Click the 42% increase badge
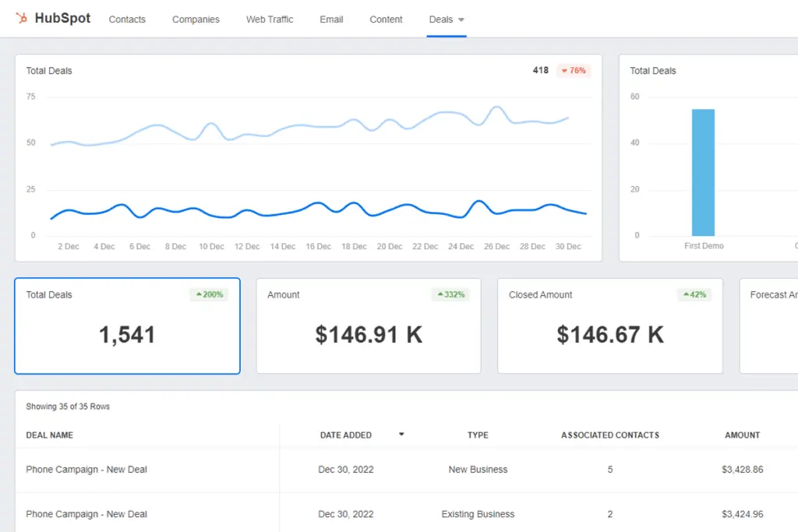 pos(694,294)
